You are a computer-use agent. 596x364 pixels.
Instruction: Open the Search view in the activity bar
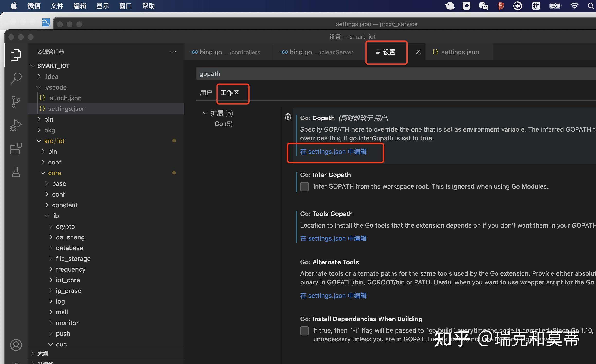(x=16, y=78)
